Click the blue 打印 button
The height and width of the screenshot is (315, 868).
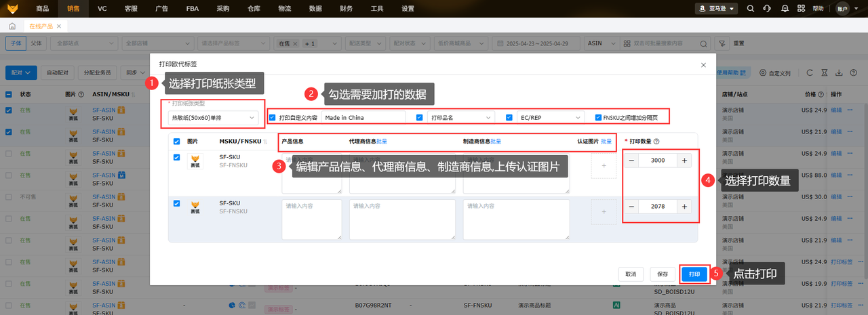(x=694, y=274)
